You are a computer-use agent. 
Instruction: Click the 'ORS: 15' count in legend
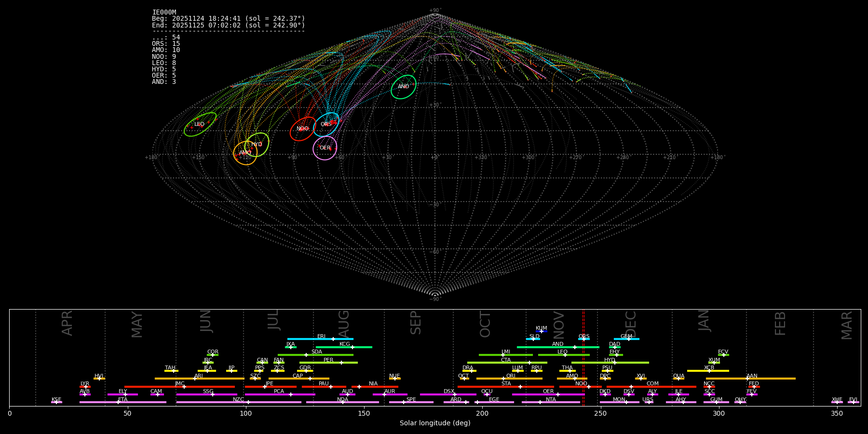coord(166,44)
